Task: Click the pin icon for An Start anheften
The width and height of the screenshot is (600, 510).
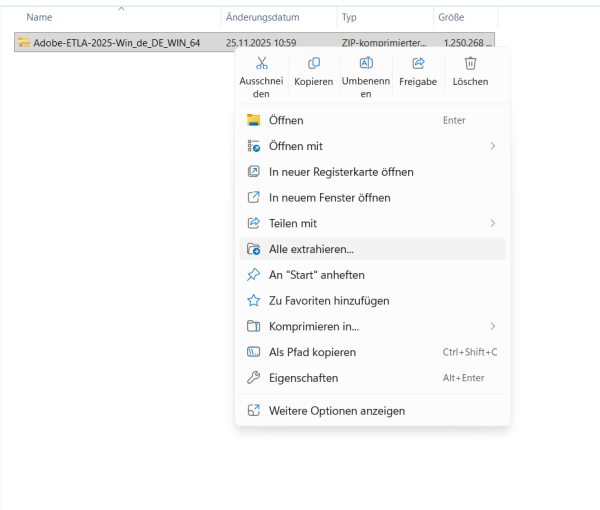Action: click(x=253, y=275)
